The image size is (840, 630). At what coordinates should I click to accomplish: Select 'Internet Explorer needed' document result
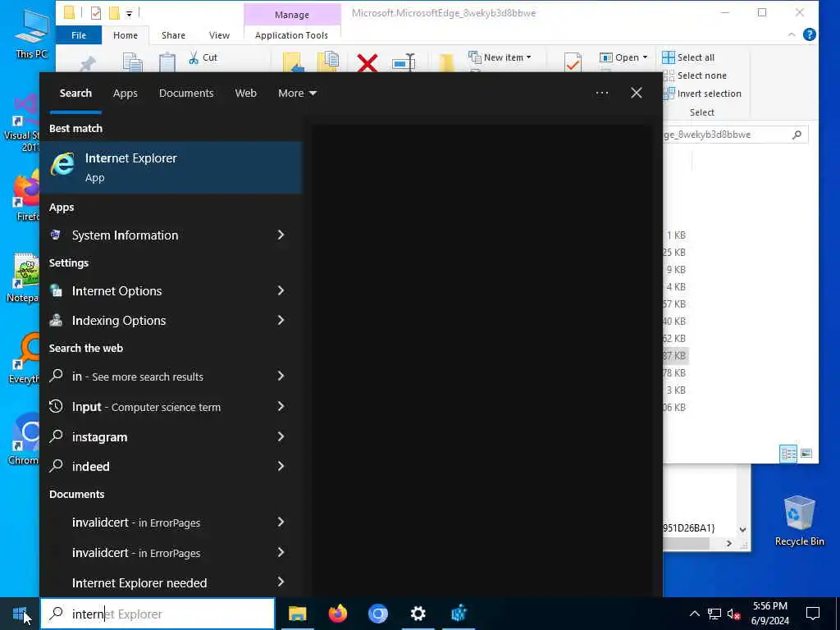(171, 582)
